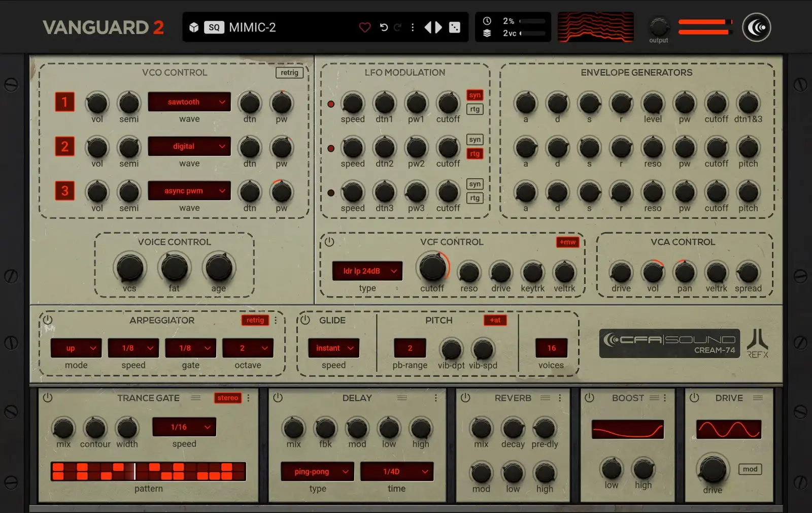This screenshot has width=812, height=513.
Task: Toggle the Boost power icon
Action: (589, 398)
